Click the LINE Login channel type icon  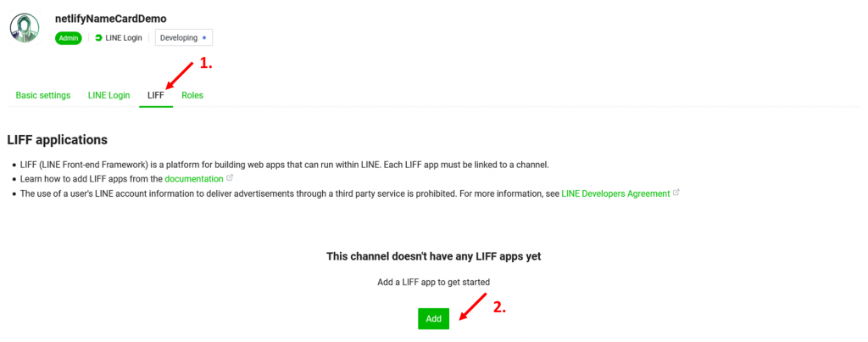(98, 38)
